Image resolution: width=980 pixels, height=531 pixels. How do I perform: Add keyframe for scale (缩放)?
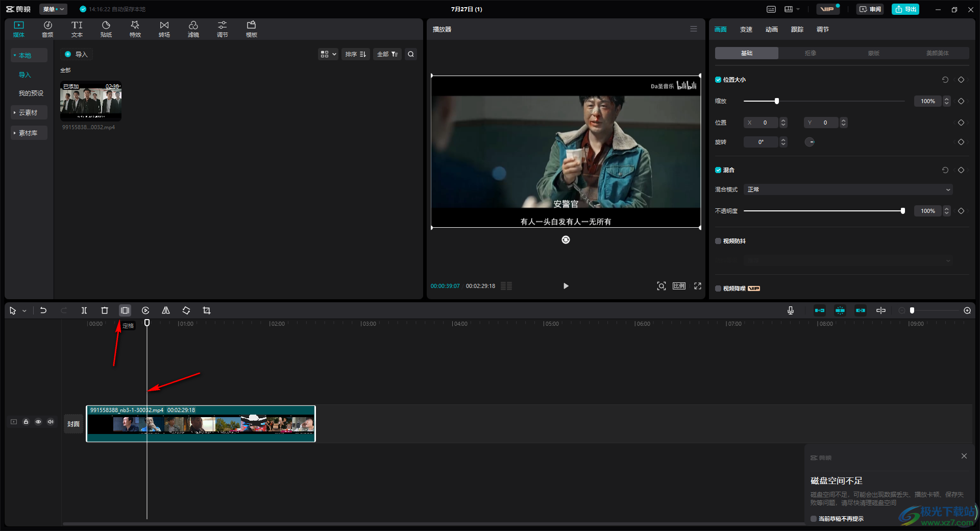point(961,101)
